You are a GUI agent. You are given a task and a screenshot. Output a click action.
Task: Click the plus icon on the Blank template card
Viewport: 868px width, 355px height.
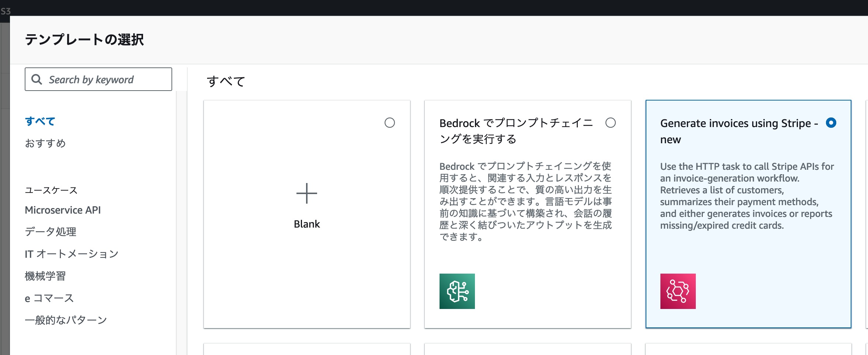click(307, 193)
